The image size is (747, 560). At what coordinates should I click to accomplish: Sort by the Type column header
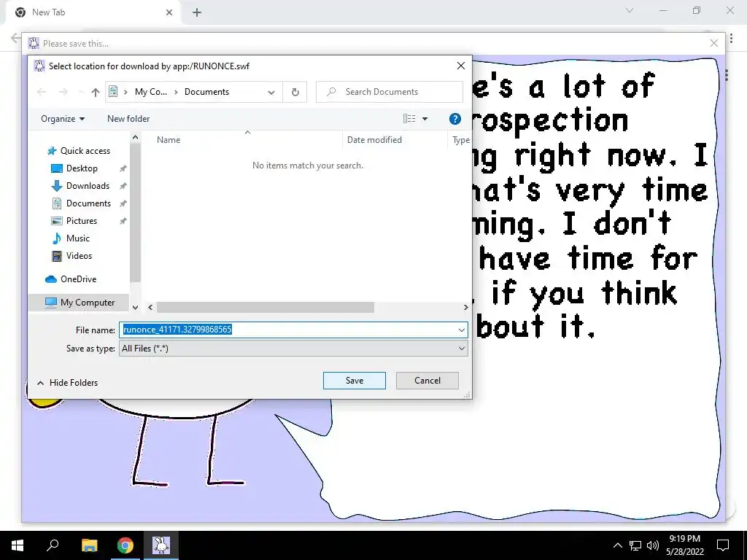coord(460,140)
